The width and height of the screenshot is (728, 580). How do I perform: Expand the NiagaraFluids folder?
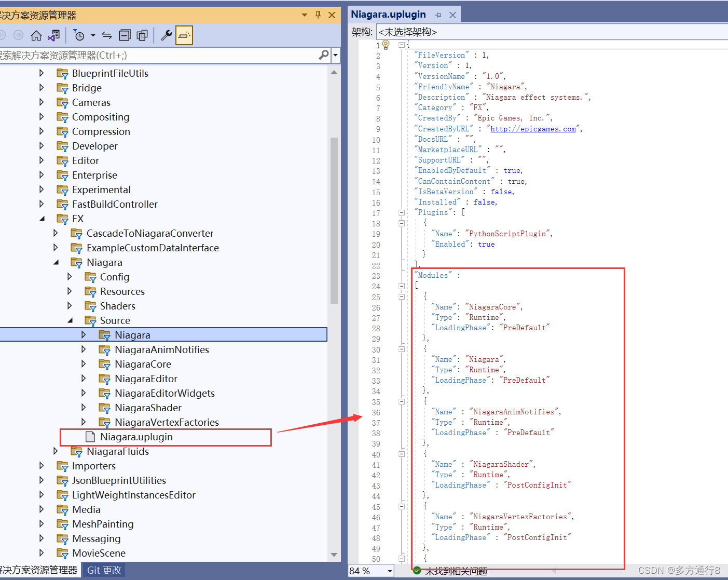pyautogui.click(x=56, y=451)
